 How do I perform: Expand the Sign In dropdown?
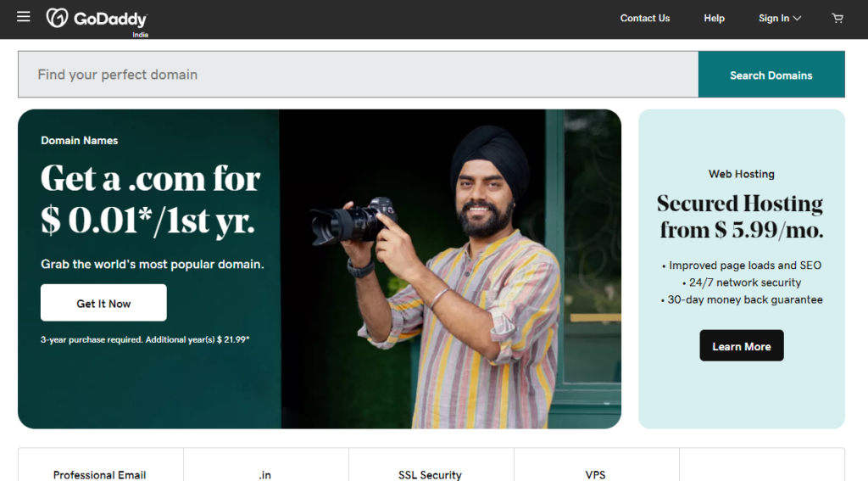pos(780,19)
